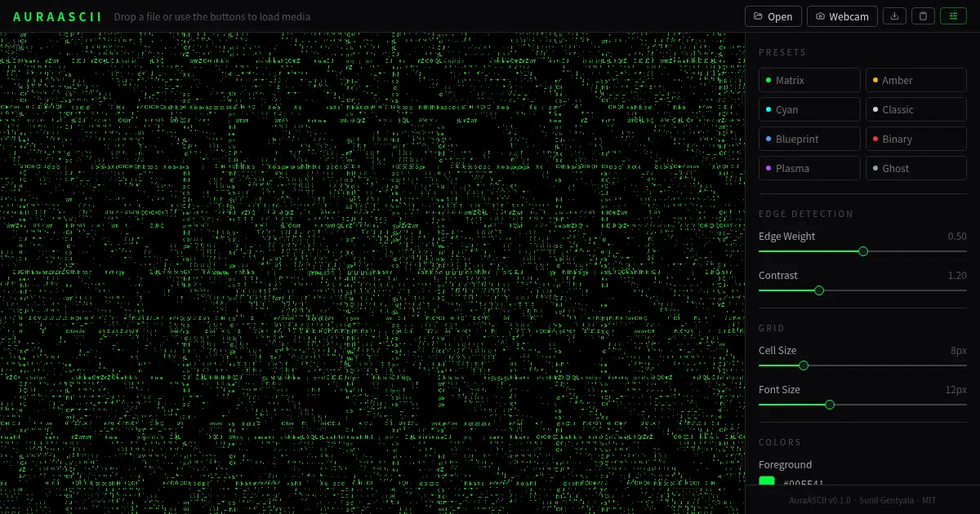Open a media file with Open button
The height and width of the screenshot is (514, 980).
point(773,16)
